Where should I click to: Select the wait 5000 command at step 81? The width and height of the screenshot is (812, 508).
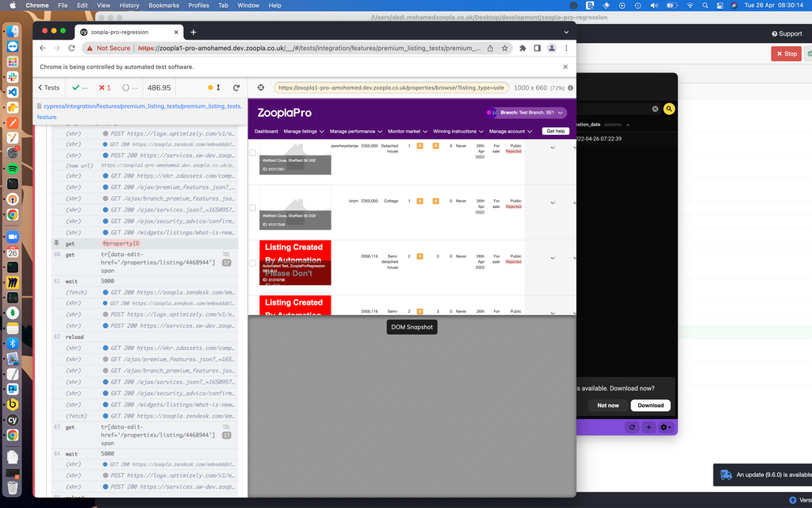[144, 282]
